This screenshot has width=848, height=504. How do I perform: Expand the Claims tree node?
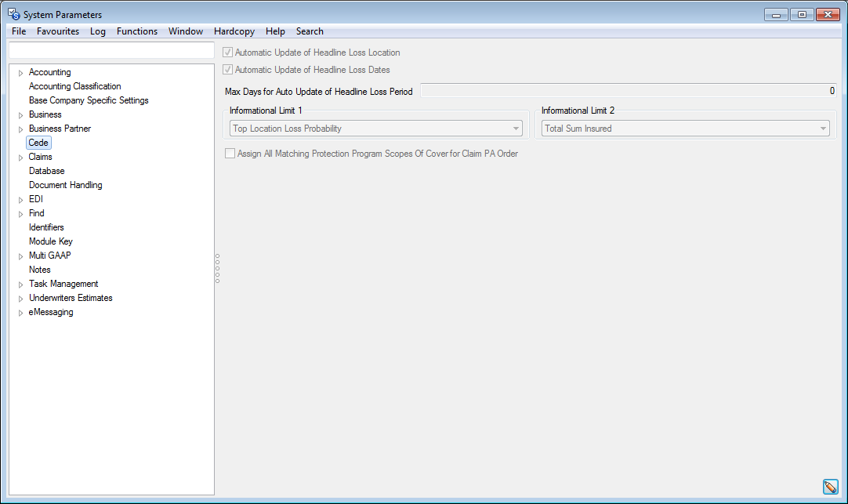(20, 158)
